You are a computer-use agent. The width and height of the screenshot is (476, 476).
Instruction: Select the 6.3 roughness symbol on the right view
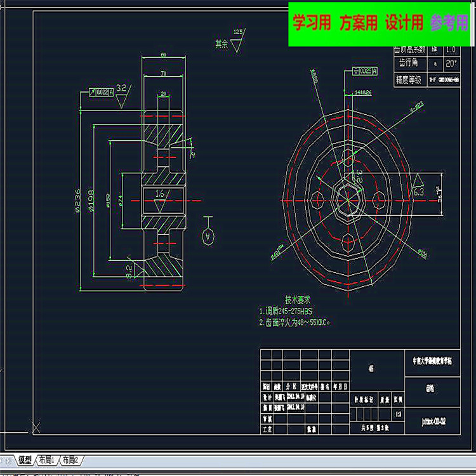coord(418,185)
